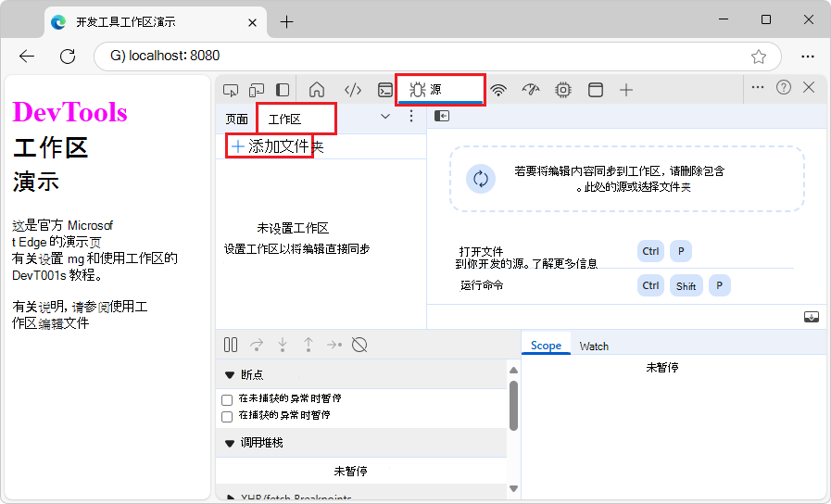The height and width of the screenshot is (504, 831).
Task: Open navigator pane more options menu
Action: 411,117
